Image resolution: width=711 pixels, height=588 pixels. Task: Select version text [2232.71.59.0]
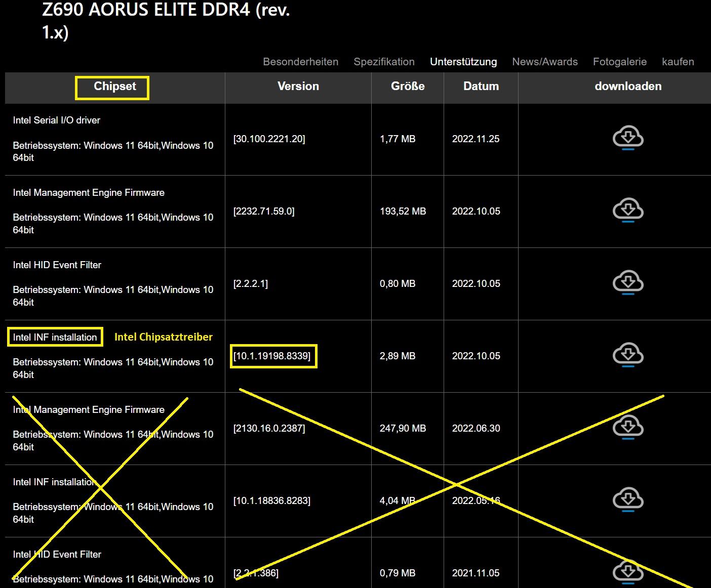click(x=264, y=211)
